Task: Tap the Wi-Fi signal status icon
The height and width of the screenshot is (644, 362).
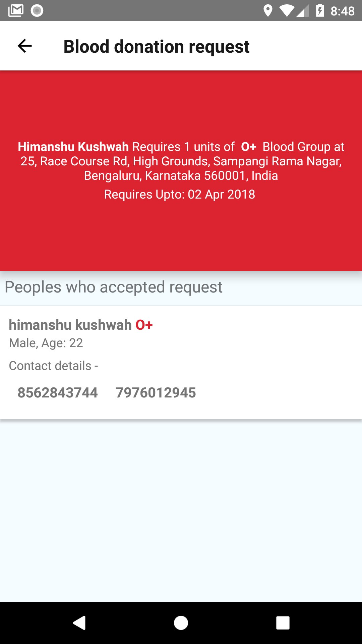Action: [x=286, y=11]
